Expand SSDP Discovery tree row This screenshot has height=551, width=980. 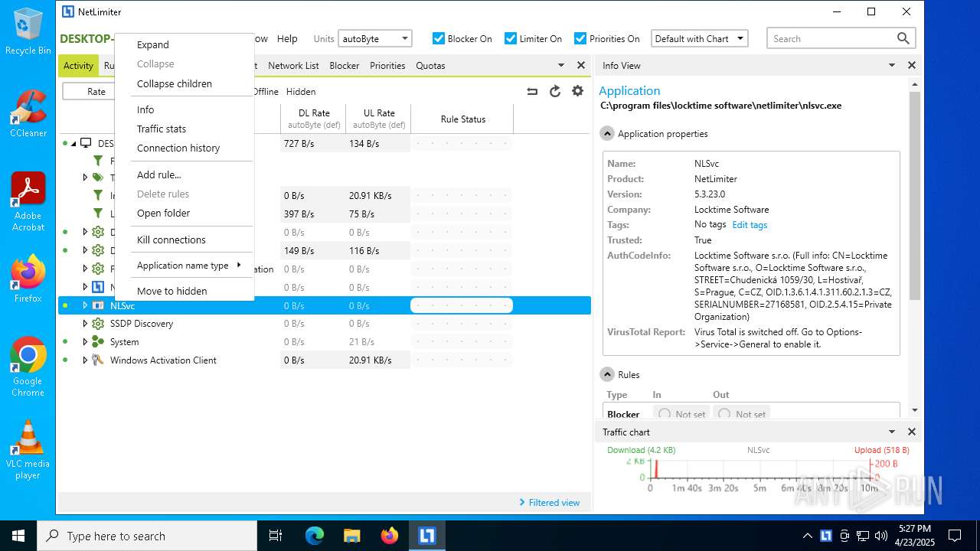(x=85, y=324)
